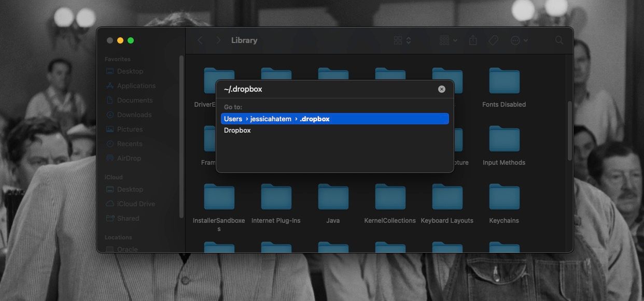
Task: Open the Tags icon in the toolbar
Action: [x=493, y=40]
